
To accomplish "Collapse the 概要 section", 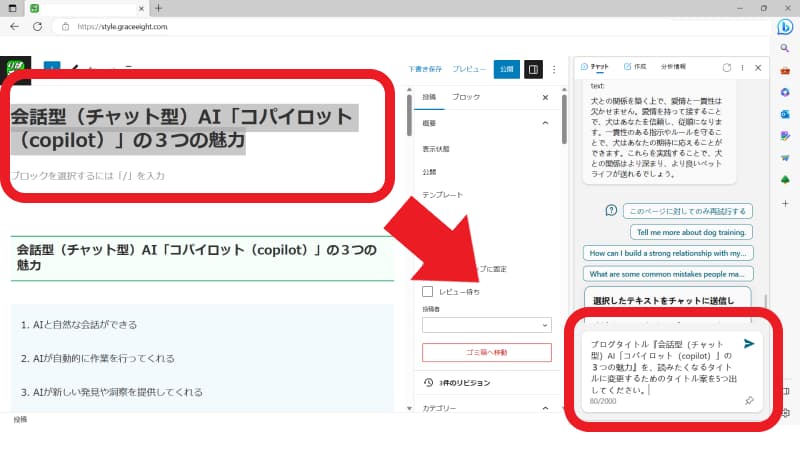I will (545, 123).
